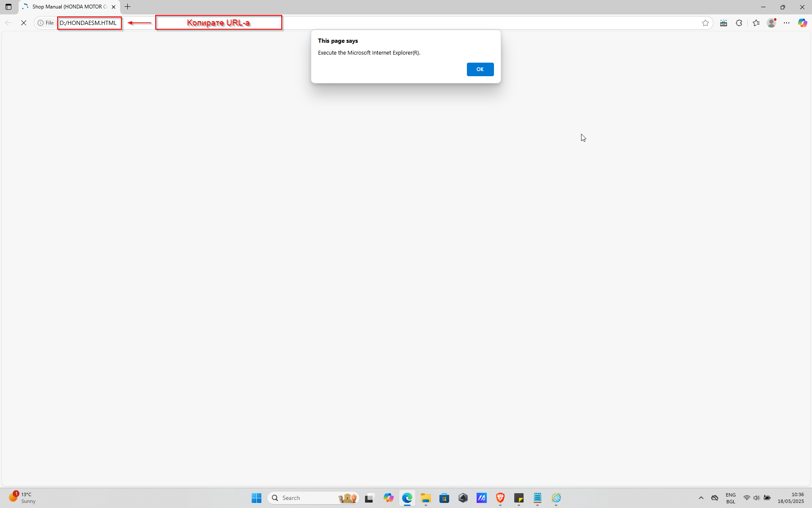The image size is (812, 508).
Task: Click OK in the page alert dialog
Action: pyautogui.click(x=480, y=69)
